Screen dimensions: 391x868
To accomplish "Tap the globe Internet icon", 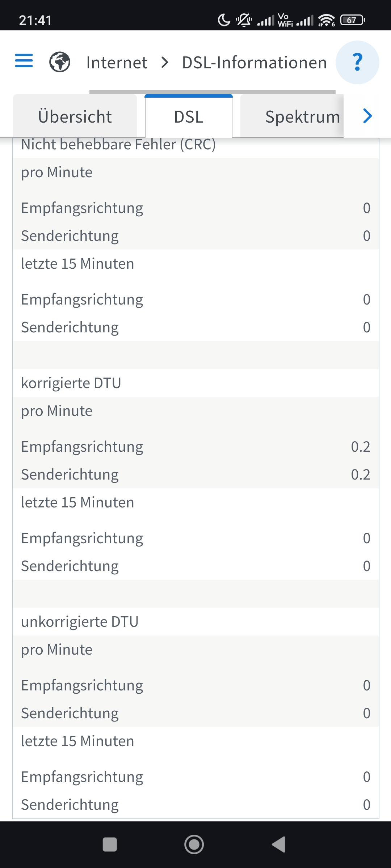I will 60,62.
